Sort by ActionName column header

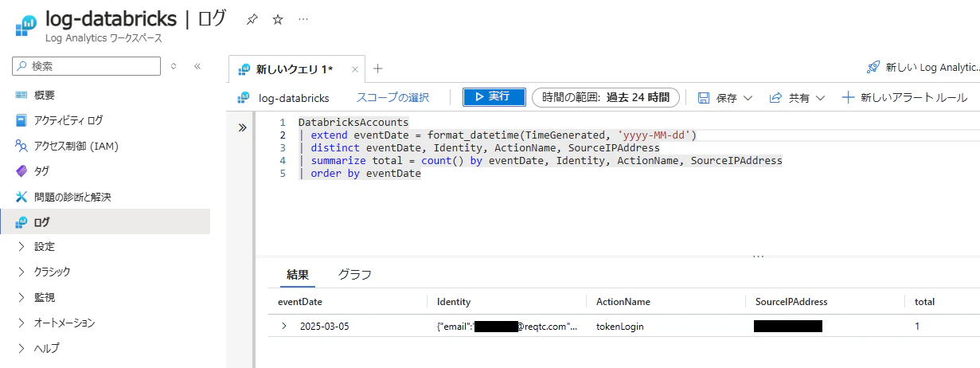tap(623, 302)
